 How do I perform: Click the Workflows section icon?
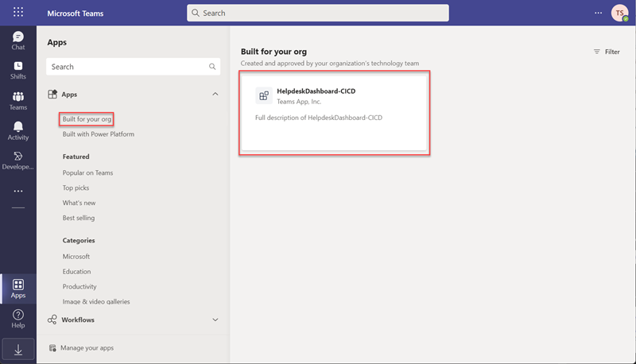point(52,319)
